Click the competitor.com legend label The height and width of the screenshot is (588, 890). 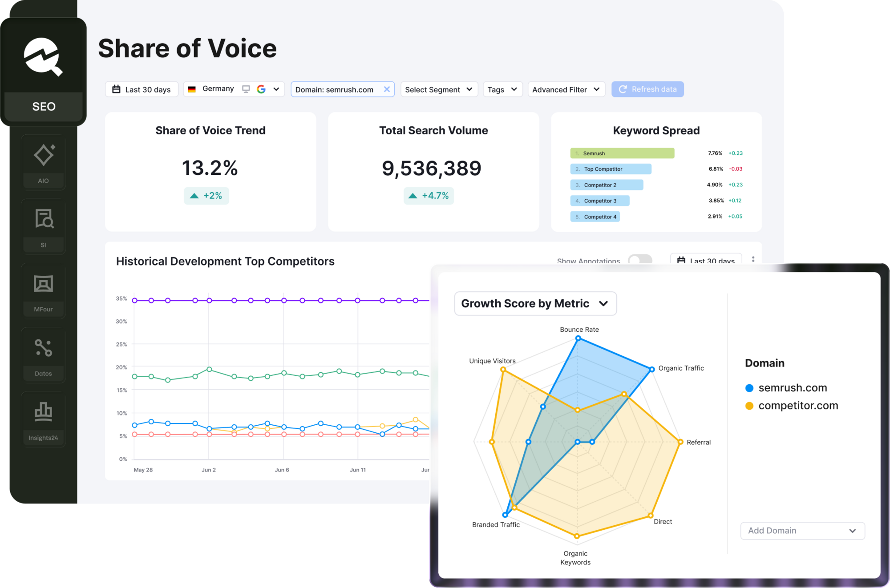click(798, 406)
